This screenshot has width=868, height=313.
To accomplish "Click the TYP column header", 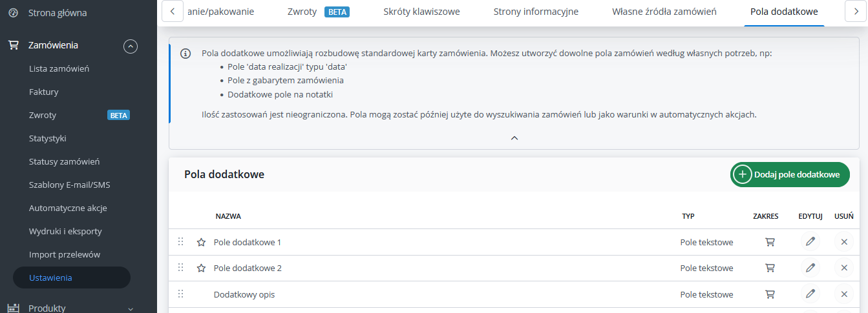I will click(x=688, y=216).
